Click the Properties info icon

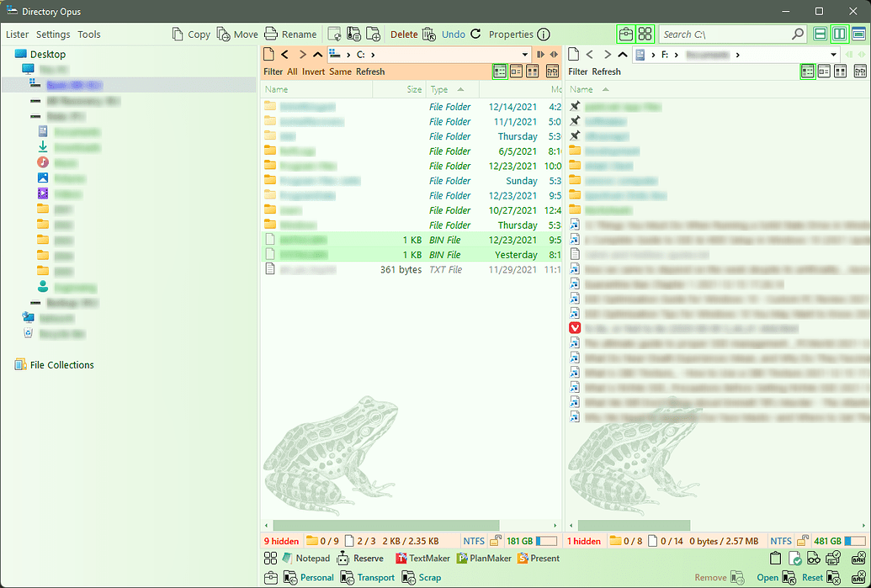click(x=544, y=34)
